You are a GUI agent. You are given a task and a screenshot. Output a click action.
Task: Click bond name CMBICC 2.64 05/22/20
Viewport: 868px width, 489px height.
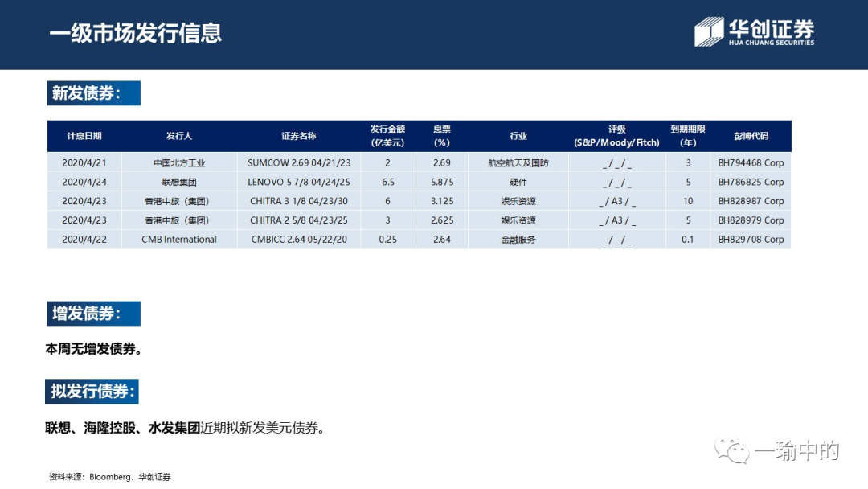pyautogui.click(x=299, y=239)
